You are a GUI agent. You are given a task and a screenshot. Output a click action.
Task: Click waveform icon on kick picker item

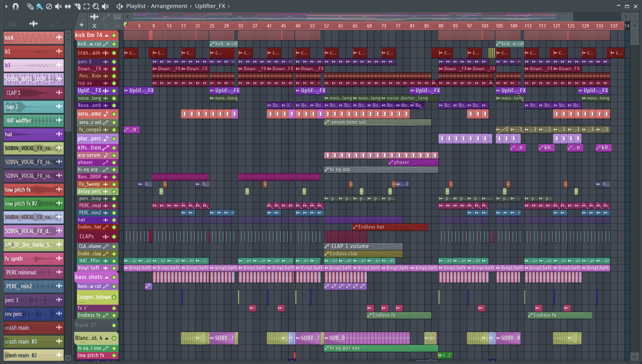point(59,37)
